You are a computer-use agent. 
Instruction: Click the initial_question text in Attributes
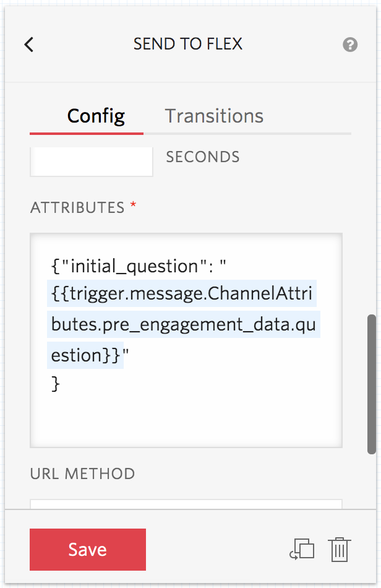pos(120,266)
